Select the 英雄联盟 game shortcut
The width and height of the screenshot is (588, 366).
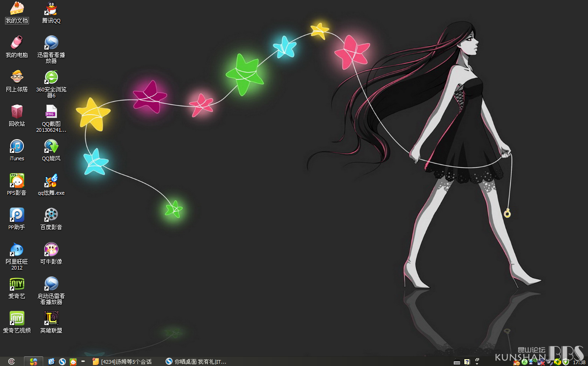[x=51, y=322]
